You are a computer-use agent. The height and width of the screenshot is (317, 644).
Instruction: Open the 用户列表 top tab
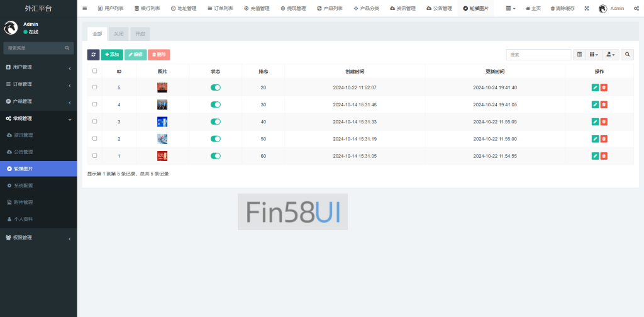click(x=111, y=8)
